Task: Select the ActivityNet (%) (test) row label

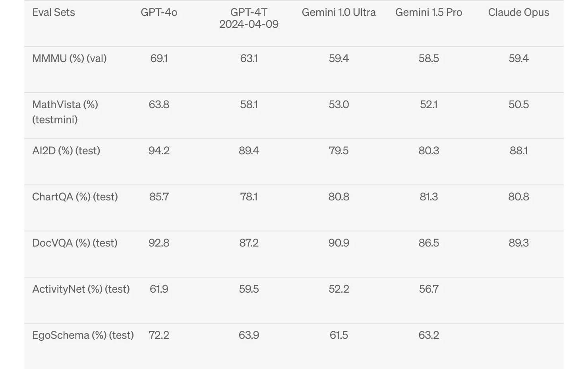Action: click(81, 289)
